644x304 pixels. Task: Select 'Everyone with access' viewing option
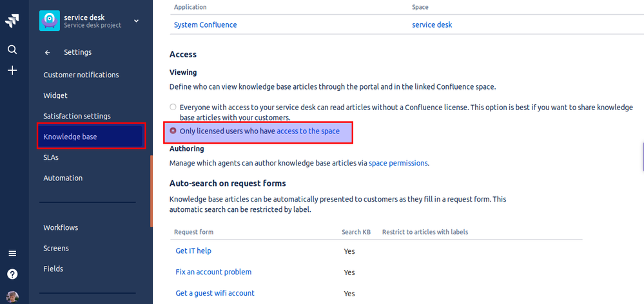(173, 107)
